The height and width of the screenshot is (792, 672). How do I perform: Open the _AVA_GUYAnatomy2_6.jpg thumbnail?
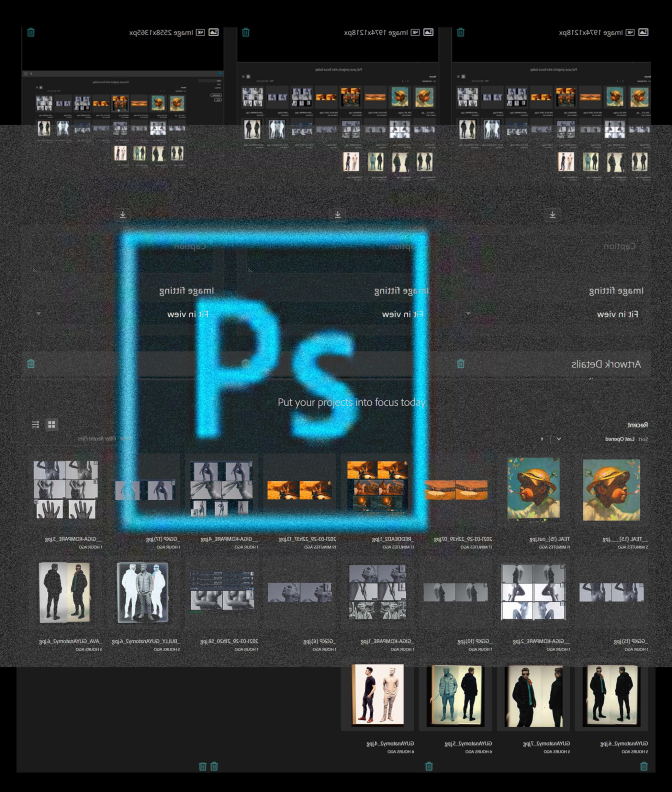65,592
